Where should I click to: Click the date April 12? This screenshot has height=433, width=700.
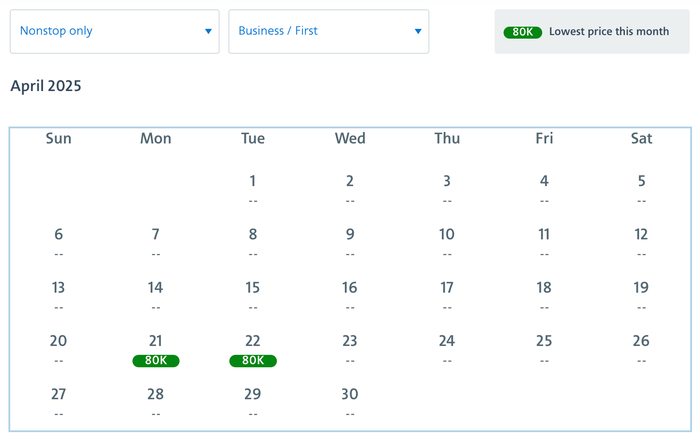[x=642, y=234]
